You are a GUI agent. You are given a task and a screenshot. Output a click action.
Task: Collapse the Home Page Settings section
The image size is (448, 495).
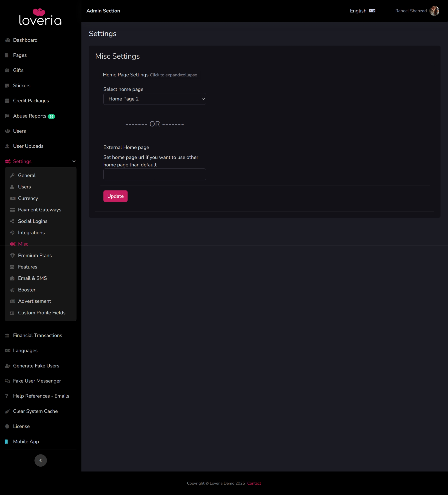click(126, 75)
